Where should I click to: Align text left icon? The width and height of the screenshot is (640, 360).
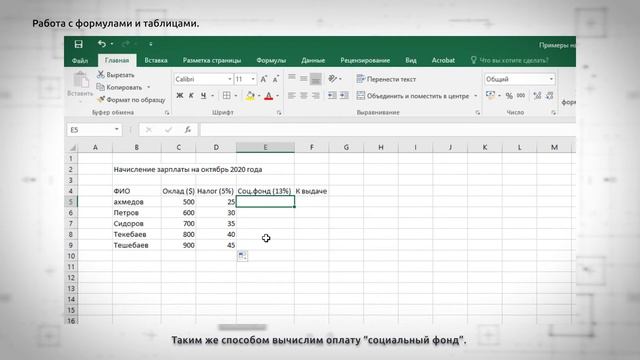292,96
